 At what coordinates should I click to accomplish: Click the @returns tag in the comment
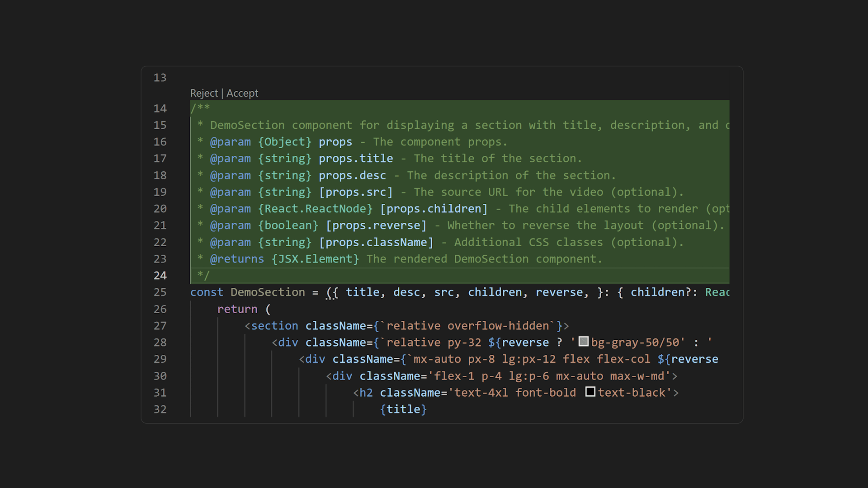[237, 259]
